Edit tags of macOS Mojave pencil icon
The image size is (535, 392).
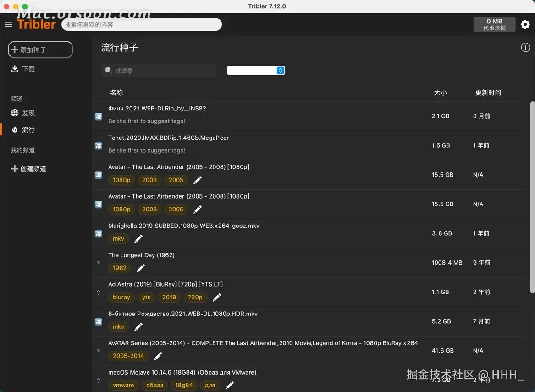(x=230, y=386)
